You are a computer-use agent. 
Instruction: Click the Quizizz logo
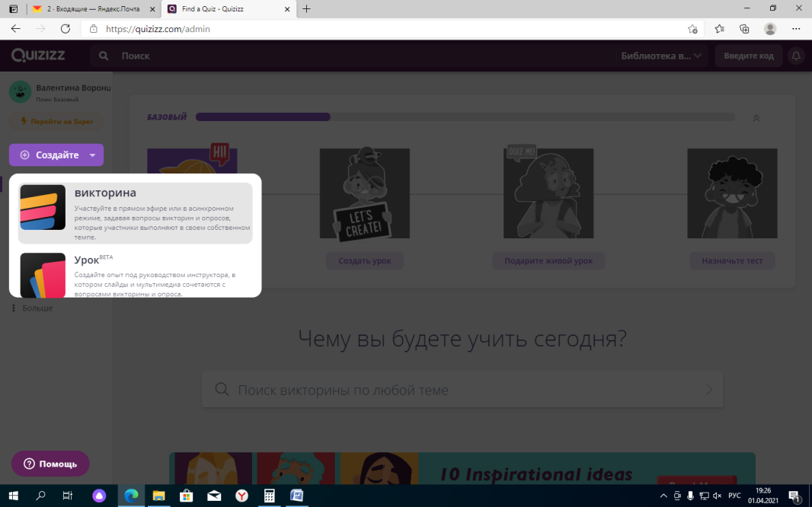[38, 55]
